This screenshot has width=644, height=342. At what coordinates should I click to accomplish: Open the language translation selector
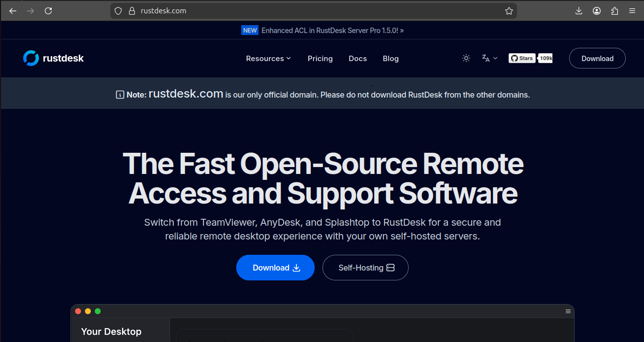pyautogui.click(x=489, y=58)
